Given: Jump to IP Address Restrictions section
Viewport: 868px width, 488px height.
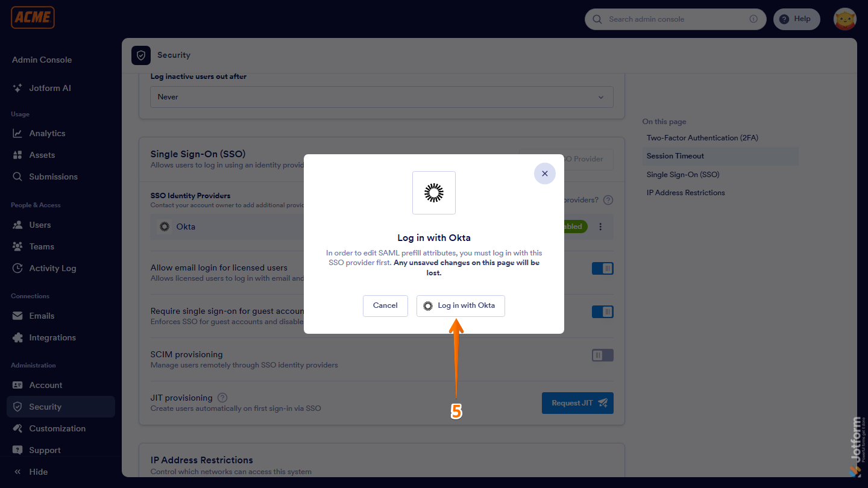Looking at the screenshot, I should coord(686,193).
